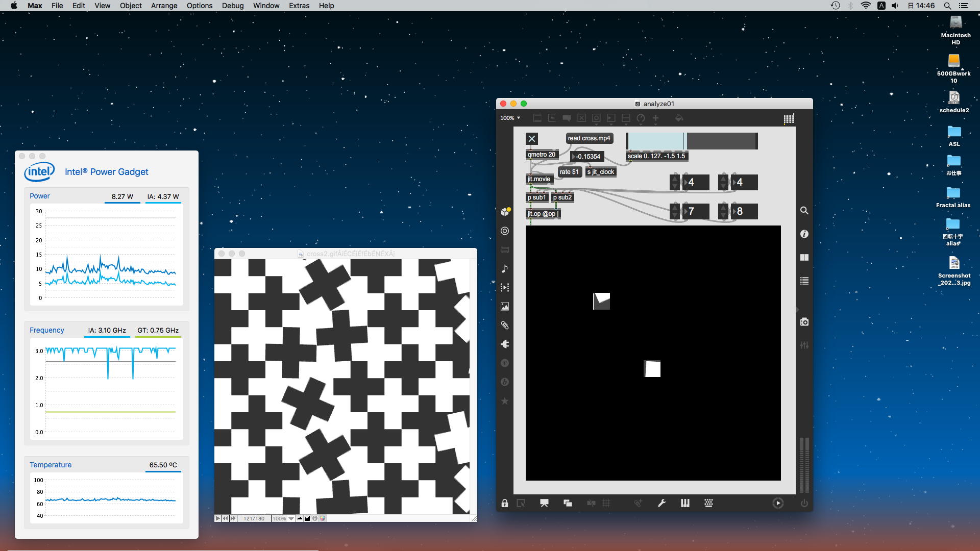Screen dimensions: 980x551
Task: Increment the number box showing 7
Action: pyautogui.click(x=675, y=207)
